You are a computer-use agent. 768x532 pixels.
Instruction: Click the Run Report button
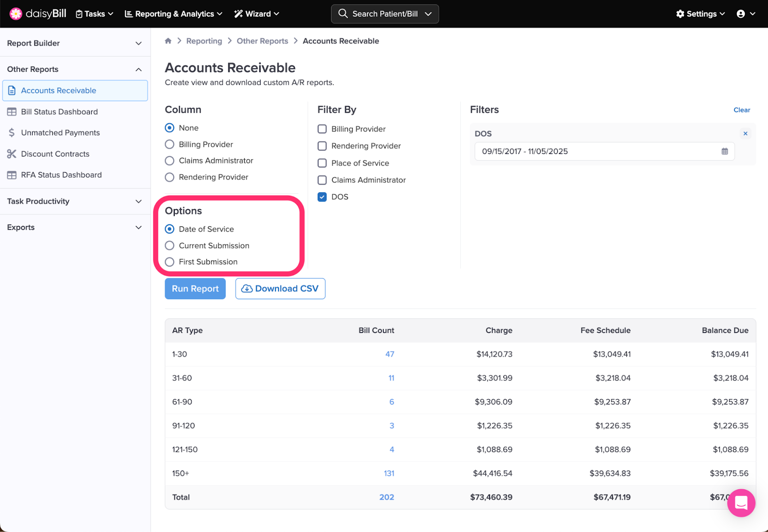click(x=195, y=289)
